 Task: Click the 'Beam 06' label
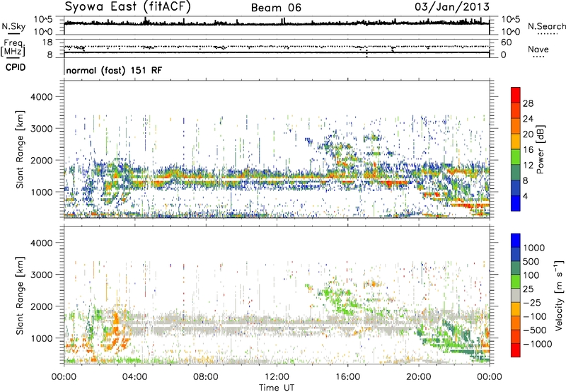tap(276, 8)
